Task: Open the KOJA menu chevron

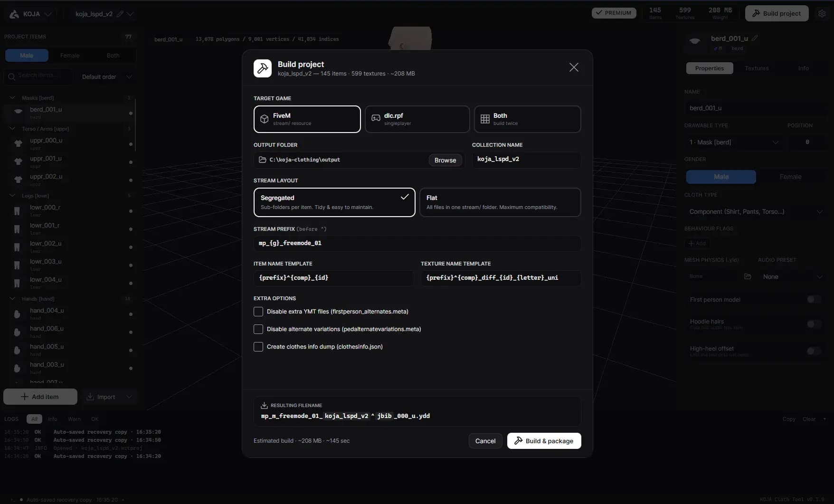Action: point(48,14)
